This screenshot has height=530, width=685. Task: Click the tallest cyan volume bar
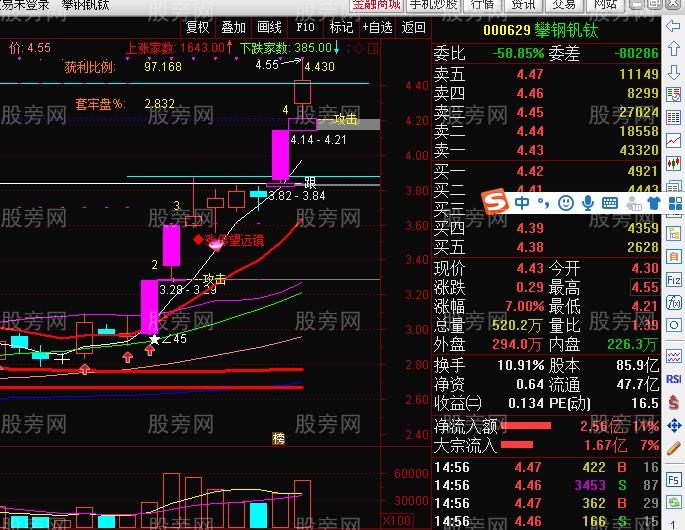258,516
